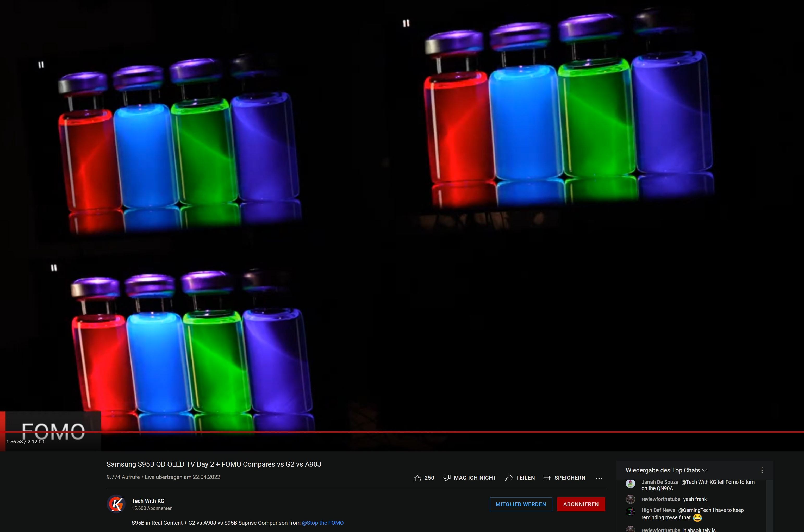This screenshot has width=804, height=532.
Task: Seek on the red video progress bar
Action: pyautogui.click(x=402, y=432)
